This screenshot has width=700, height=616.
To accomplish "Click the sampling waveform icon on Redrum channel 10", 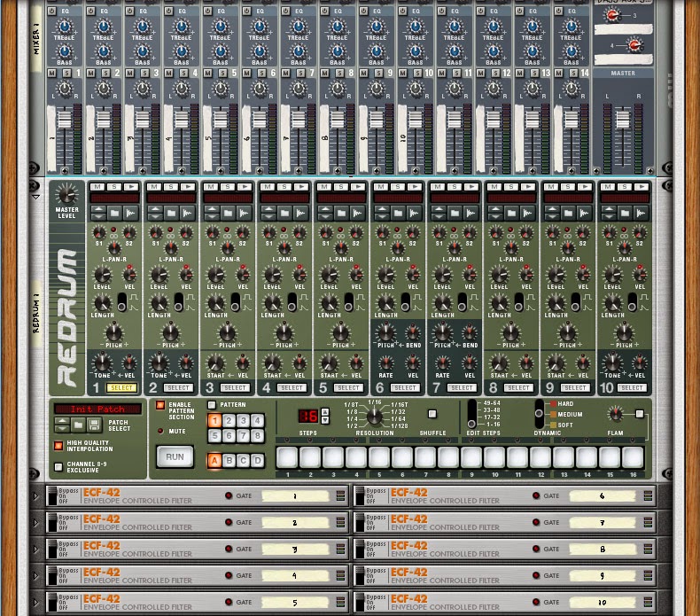I will 641,213.
